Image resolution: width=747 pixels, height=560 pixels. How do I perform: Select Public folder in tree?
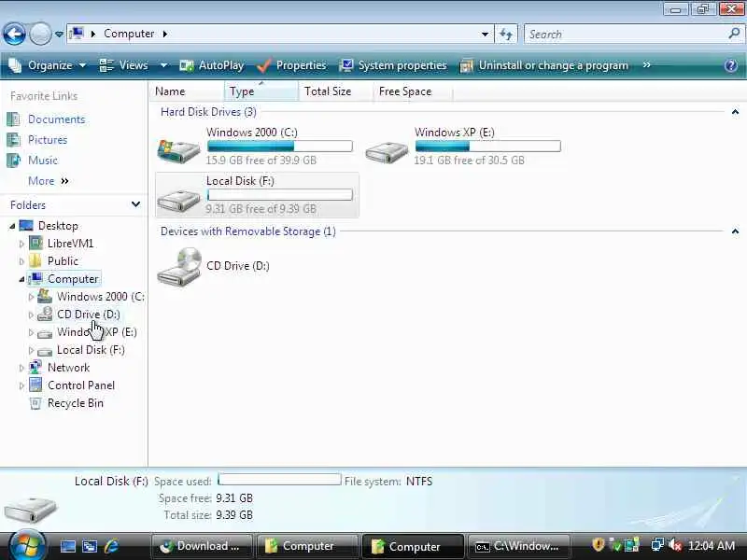click(63, 261)
